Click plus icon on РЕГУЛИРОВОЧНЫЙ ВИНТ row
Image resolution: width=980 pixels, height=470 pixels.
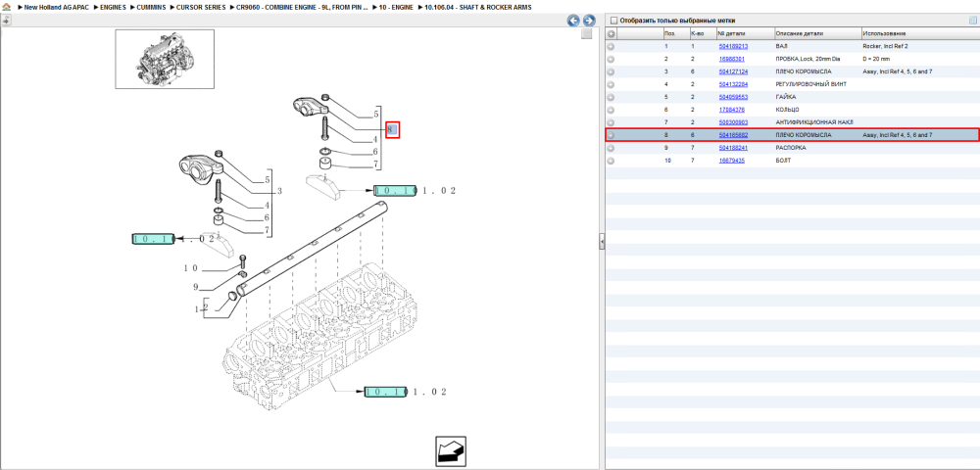click(x=612, y=84)
